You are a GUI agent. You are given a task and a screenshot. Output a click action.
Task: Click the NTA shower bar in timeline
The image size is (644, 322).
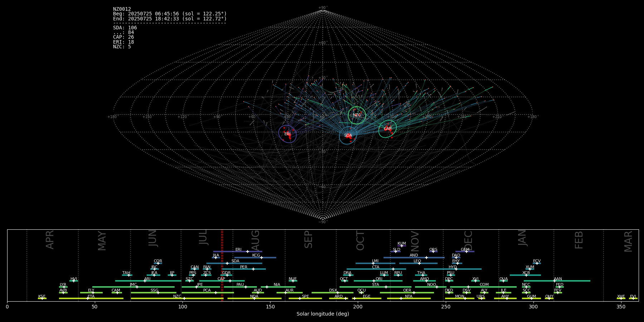[409, 298]
